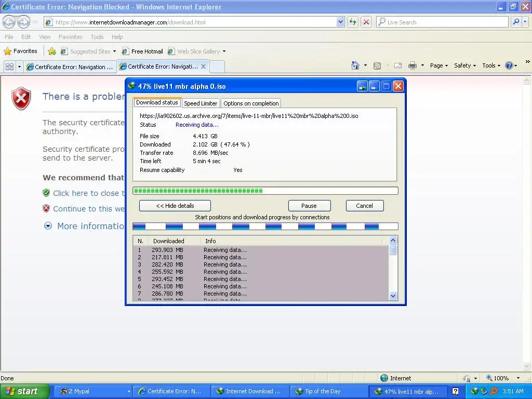Cancel the download
Image resolution: width=532 pixels, height=399 pixels.
(364, 206)
